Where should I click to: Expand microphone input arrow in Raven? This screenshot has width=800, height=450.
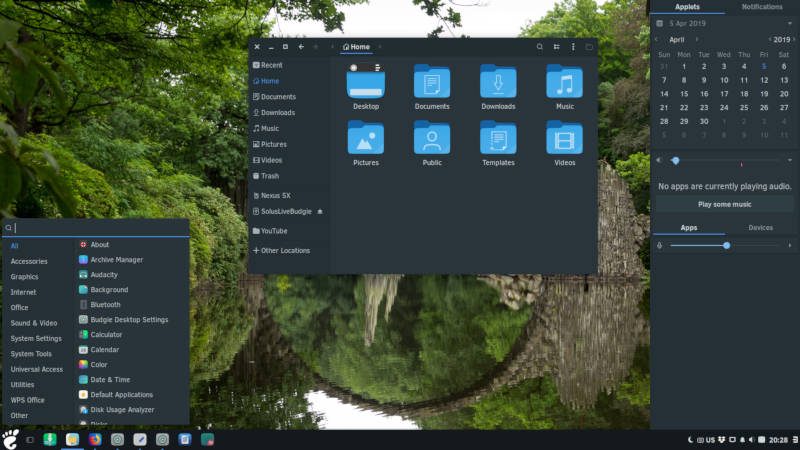(790, 245)
